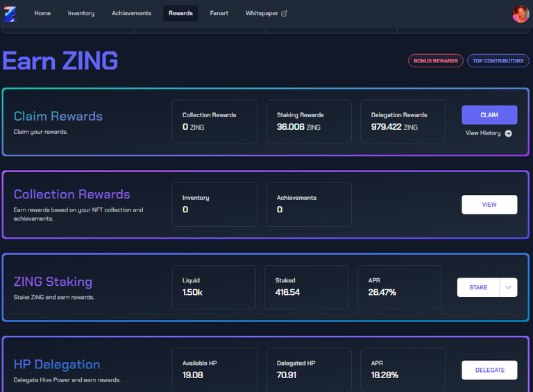Image resolution: width=533 pixels, height=392 pixels.
Task: Click the DELEGATE button
Action: tap(489, 370)
